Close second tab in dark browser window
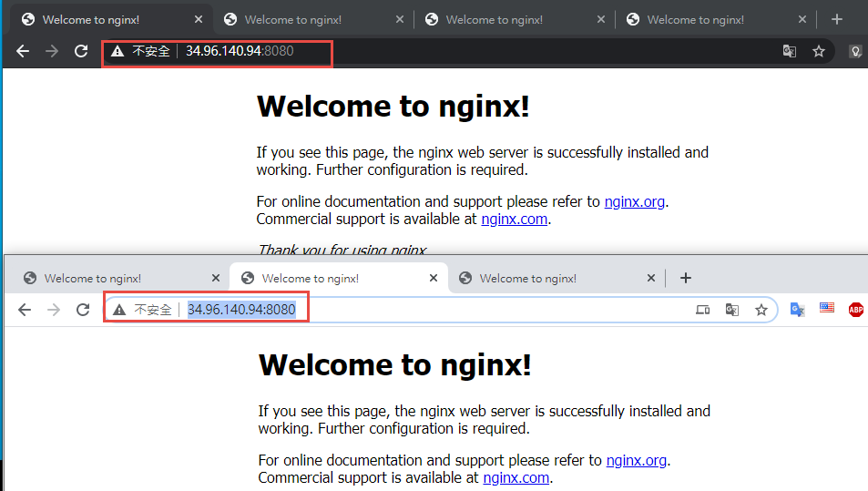 [x=400, y=19]
